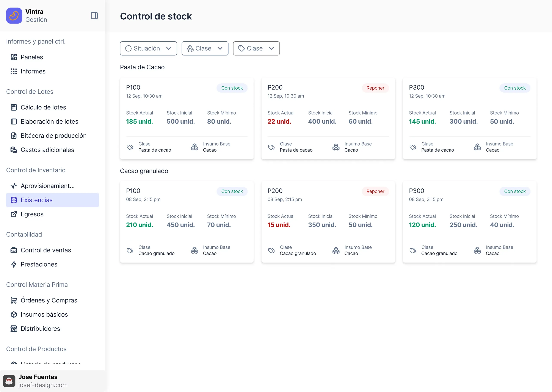
Task: Click the Gastos adicionales coins icon
Action: pyautogui.click(x=14, y=150)
